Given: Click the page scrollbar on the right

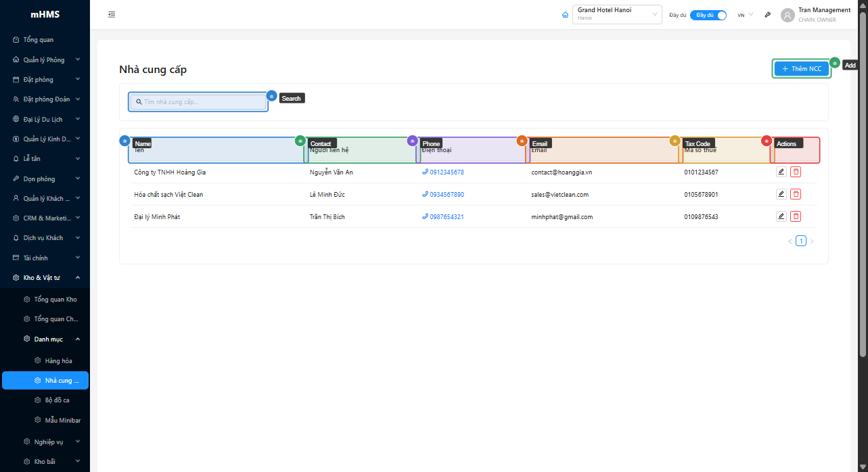Looking at the screenshot, I should pos(863,183).
